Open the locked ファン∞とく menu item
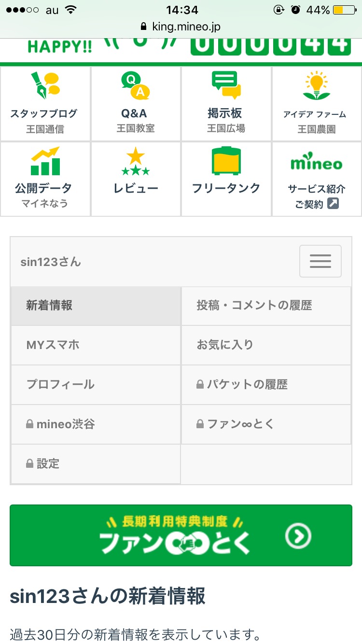The height and width of the screenshot is (644, 362). tap(266, 424)
